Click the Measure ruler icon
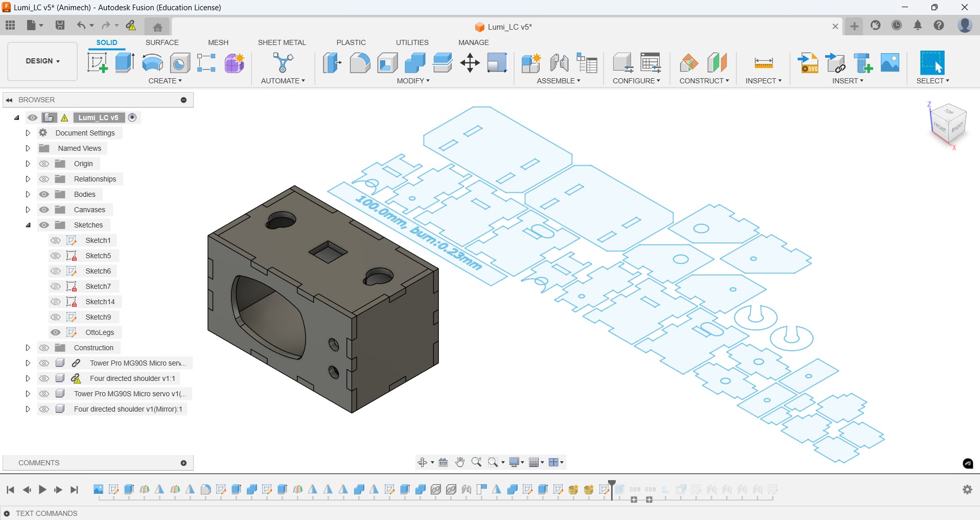Image resolution: width=980 pixels, height=520 pixels. 763,63
